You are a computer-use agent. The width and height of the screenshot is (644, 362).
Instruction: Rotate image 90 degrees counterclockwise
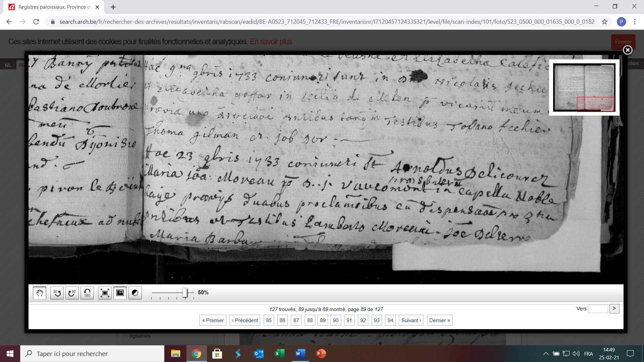coord(57,293)
